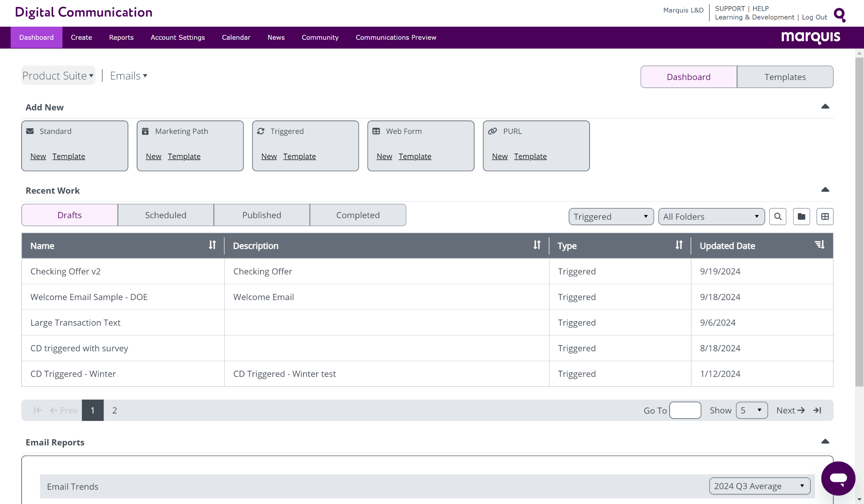The width and height of the screenshot is (864, 504).
Task: Open the Reports menu item
Action: click(121, 37)
